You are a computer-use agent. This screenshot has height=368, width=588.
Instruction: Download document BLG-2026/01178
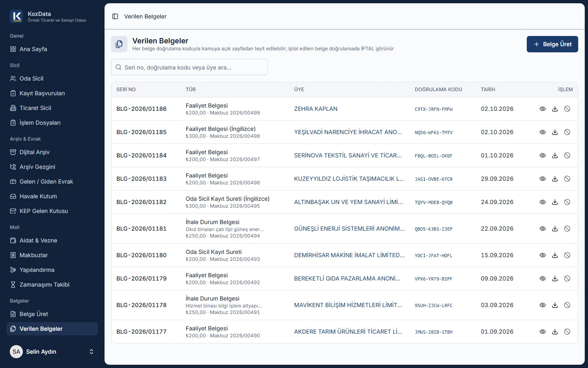pyautogui.click(x=555, y=305)
